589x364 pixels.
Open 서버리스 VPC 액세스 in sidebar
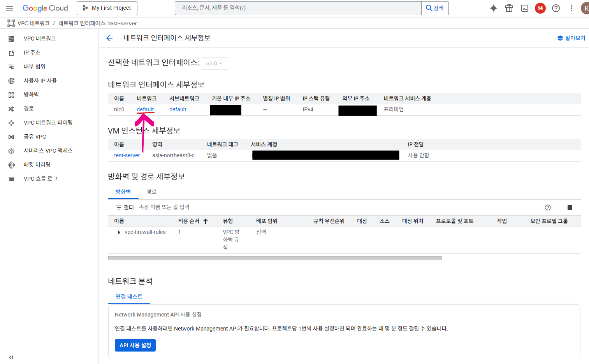pyautogui.click(x=48, y=151)
